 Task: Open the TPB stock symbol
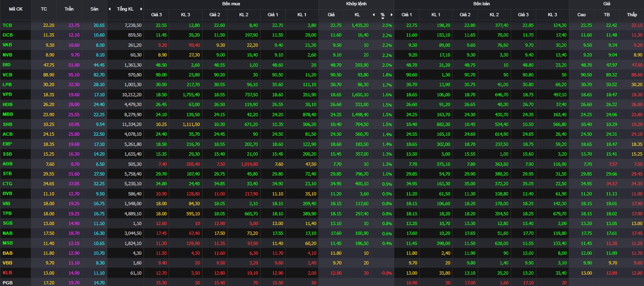click(x=7, y=213)
